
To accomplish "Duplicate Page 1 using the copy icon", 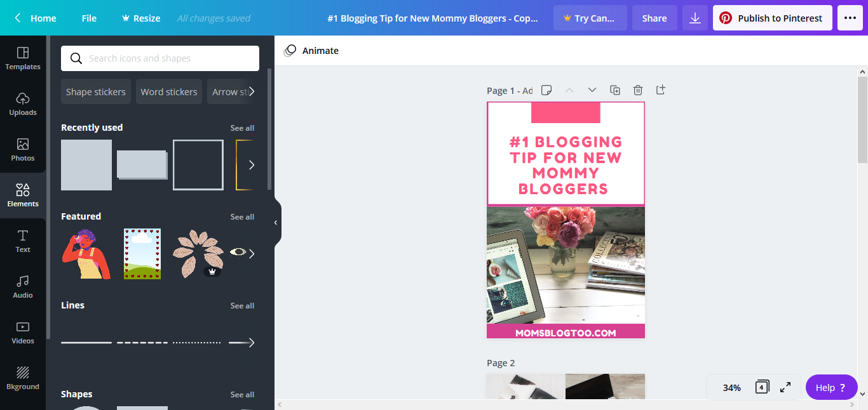I will [x=615, y=90].
